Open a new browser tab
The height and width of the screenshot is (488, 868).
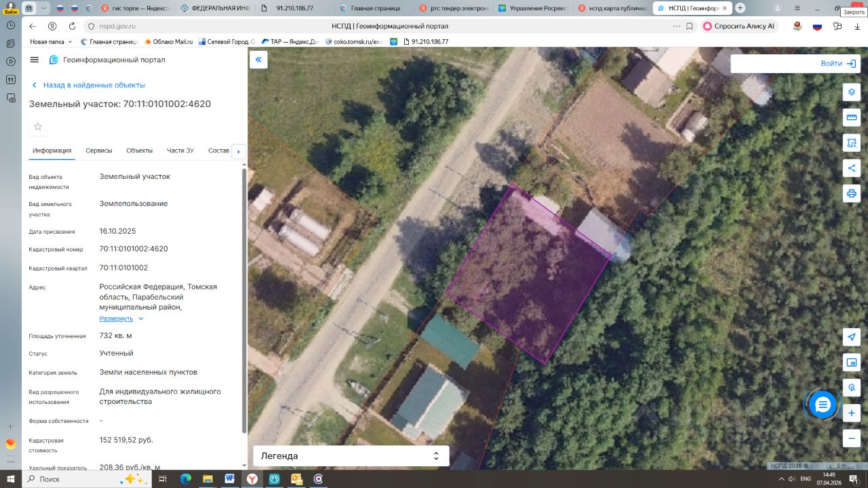tap(740, 8)
